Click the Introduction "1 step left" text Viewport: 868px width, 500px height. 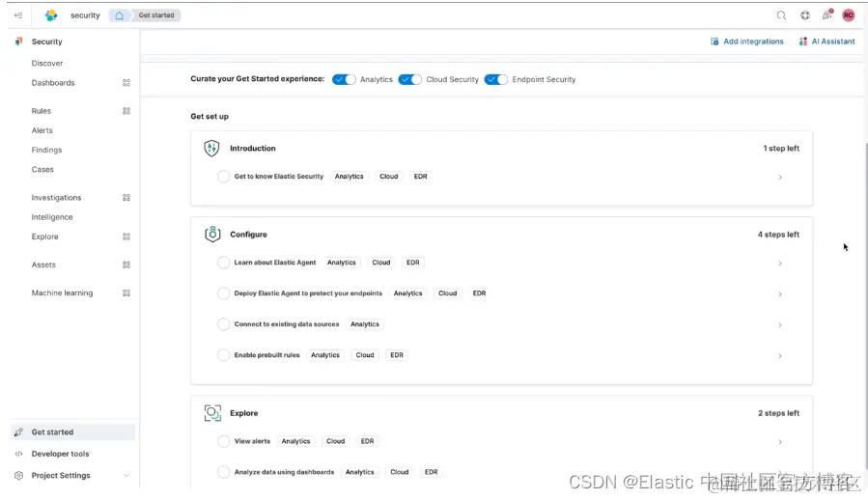pos(781,149)
